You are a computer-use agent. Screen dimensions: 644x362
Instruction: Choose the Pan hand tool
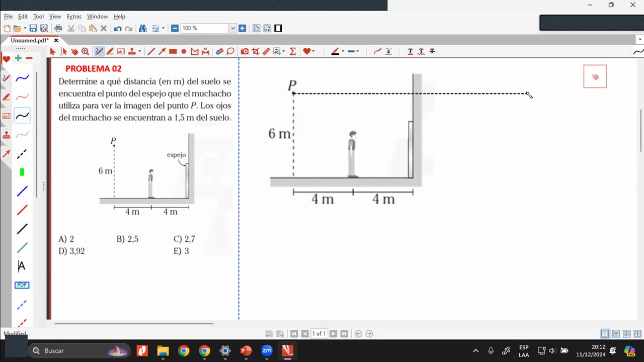tap(74, 51)
